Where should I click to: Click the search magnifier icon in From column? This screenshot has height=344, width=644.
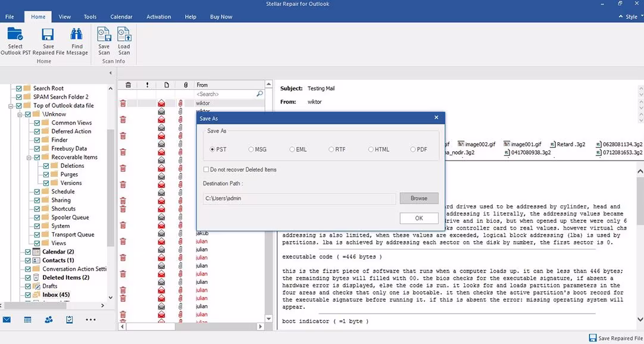coord(260,94)
